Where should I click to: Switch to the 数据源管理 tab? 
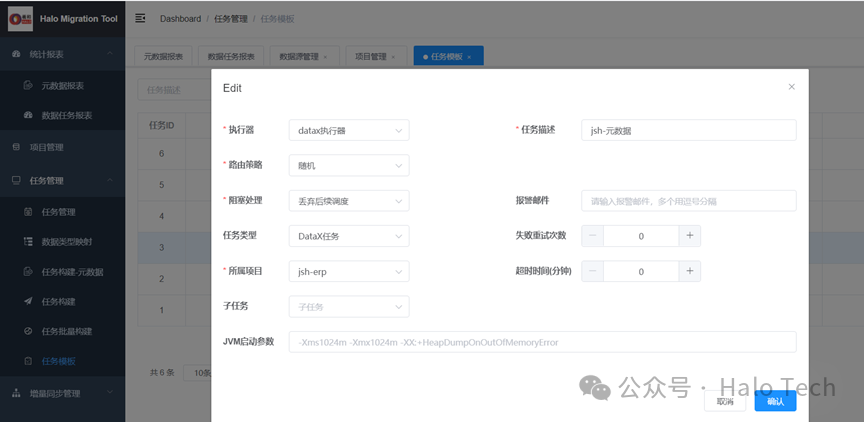point(304,56)
